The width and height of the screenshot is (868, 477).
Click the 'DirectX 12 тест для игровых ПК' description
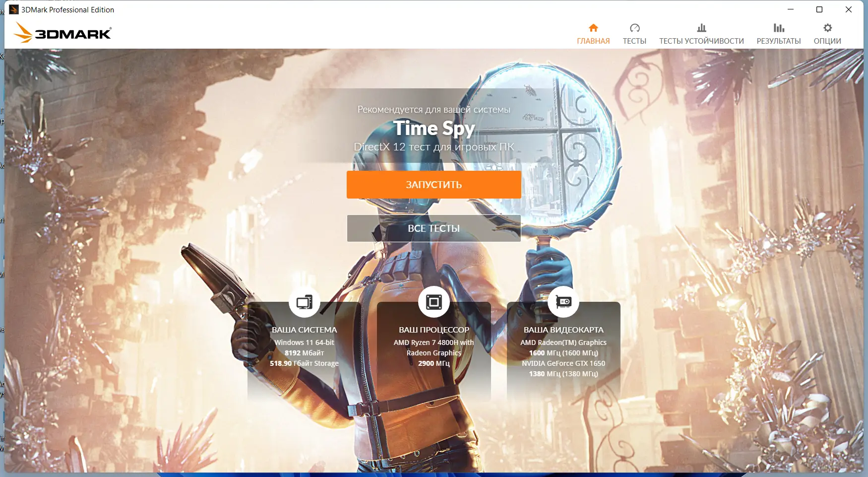[434, 147]
